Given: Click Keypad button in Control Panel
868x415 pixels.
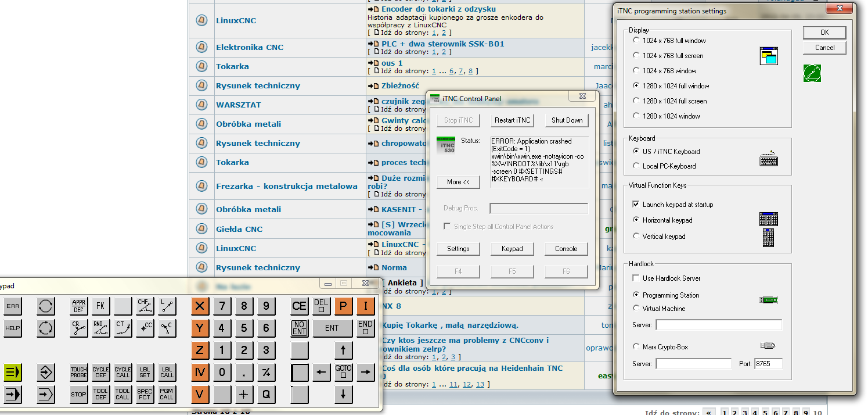Looking at the screenshot, I should 513,249.
